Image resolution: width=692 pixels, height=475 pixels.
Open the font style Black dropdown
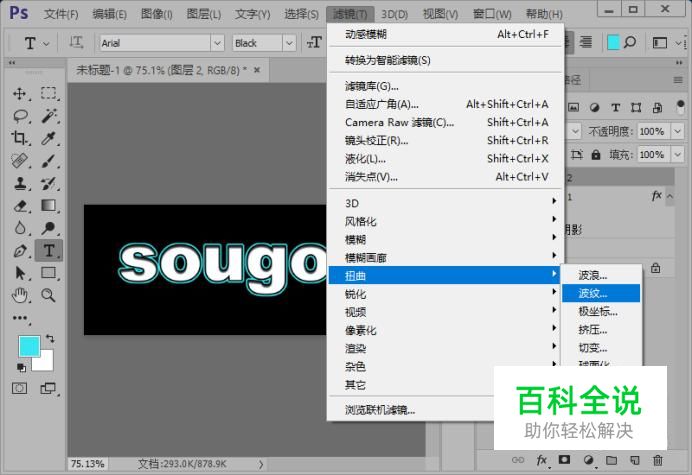pyautogui.click(x=289, y=43)
